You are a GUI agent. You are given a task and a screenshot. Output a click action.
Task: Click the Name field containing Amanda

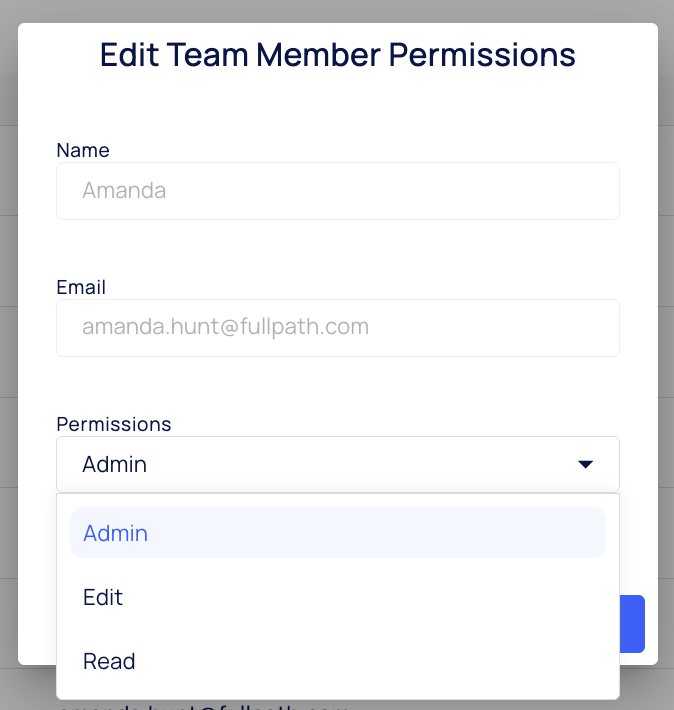(337, 191)
